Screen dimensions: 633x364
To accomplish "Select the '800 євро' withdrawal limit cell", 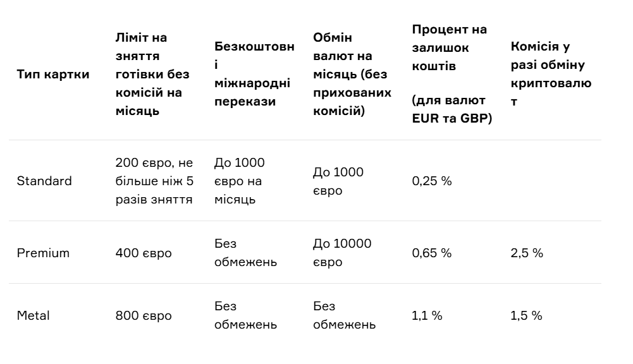I will 144,315.
